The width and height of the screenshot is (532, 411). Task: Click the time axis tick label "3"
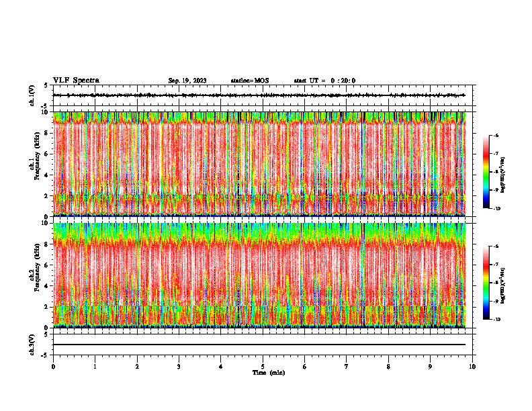pyautogui.click(x=179, y=367)
